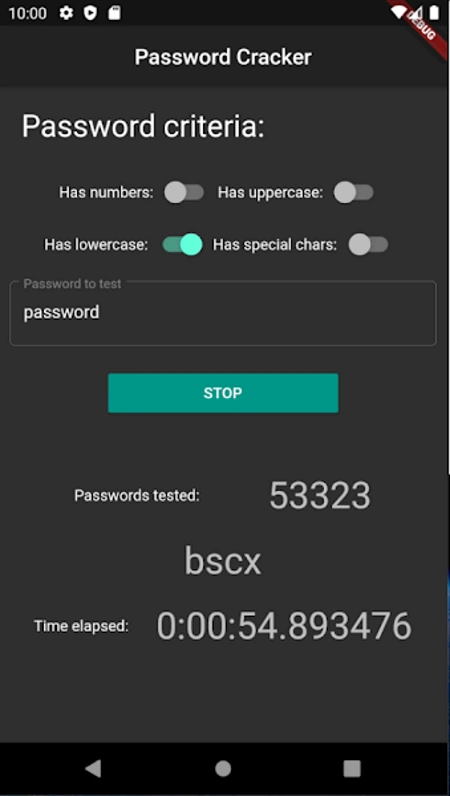450x796 pixels.
Task: Tap the Android back navigation triangle
Action: (93, 769)
